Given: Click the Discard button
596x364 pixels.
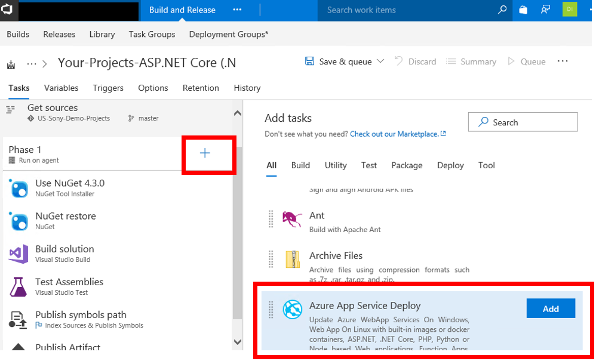Looking at the screenshot, I should [x=416, y=61].
